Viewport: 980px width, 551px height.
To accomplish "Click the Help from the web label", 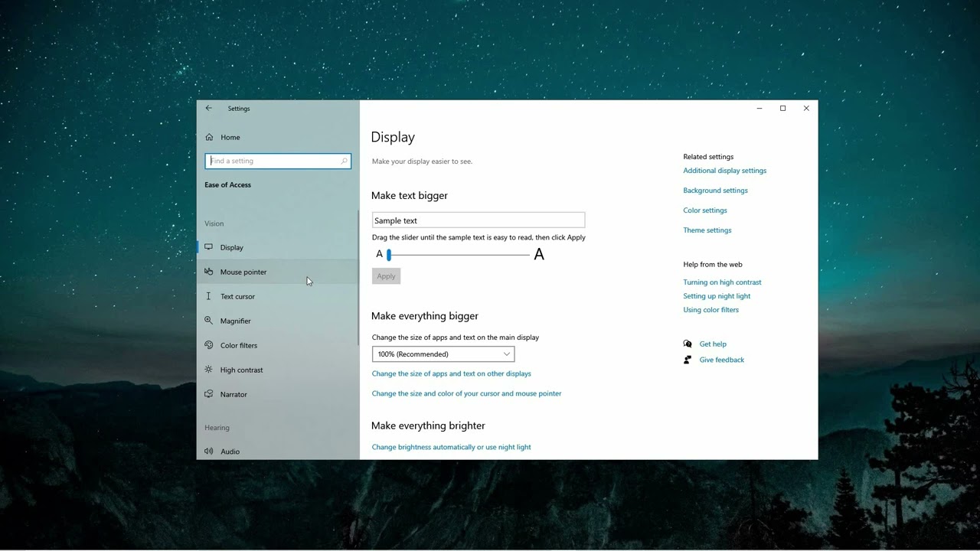I will (x=713, y=265).
